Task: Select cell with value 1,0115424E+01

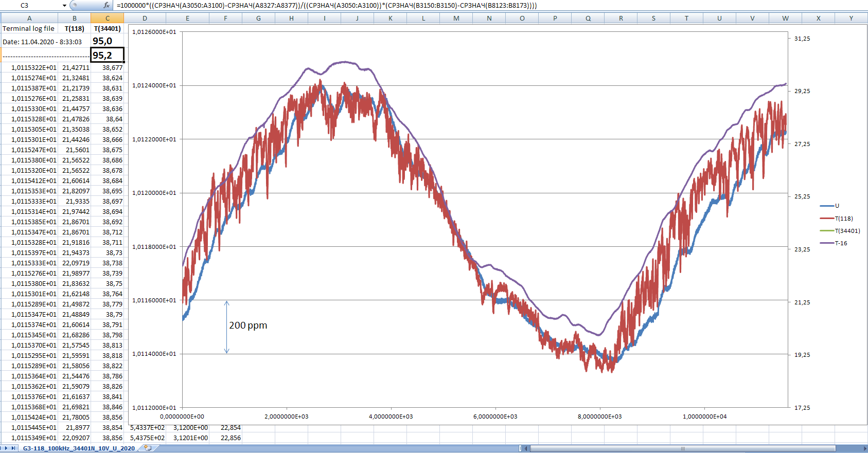Action: [x=29, y=417]
